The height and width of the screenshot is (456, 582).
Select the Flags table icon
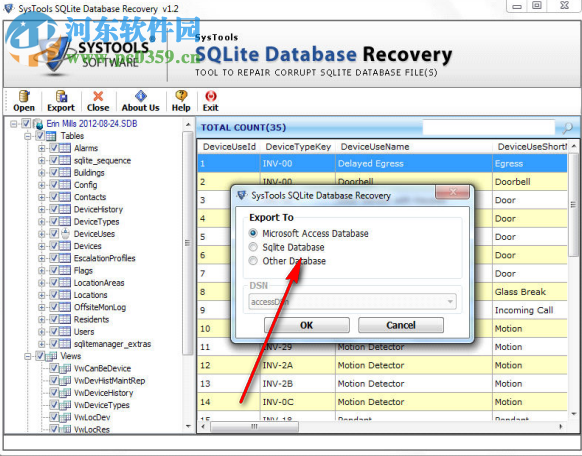[65, 271]
